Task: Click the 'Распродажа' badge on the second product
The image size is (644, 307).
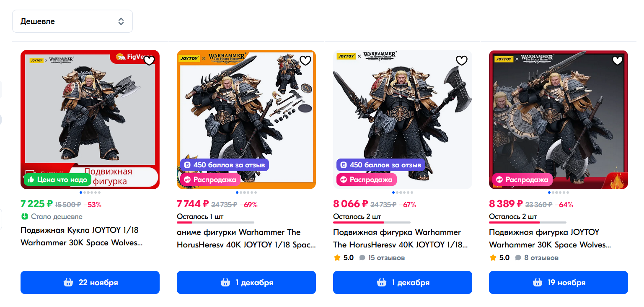Action: click(x=210, y=180)
